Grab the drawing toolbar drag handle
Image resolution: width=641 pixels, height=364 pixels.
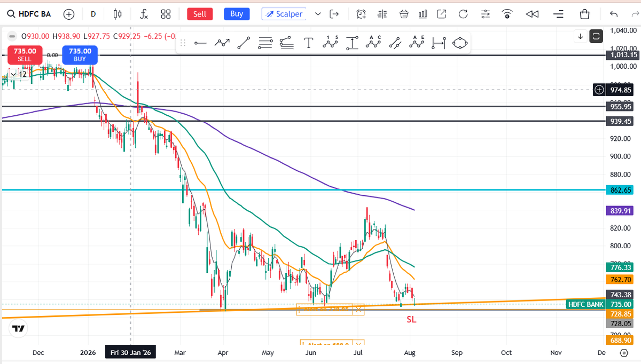pyautogui.click(x=183, y=43)
